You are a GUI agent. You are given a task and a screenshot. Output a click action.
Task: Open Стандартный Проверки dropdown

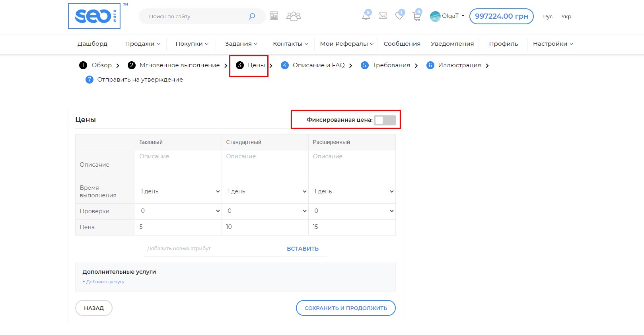click(265, 211)
